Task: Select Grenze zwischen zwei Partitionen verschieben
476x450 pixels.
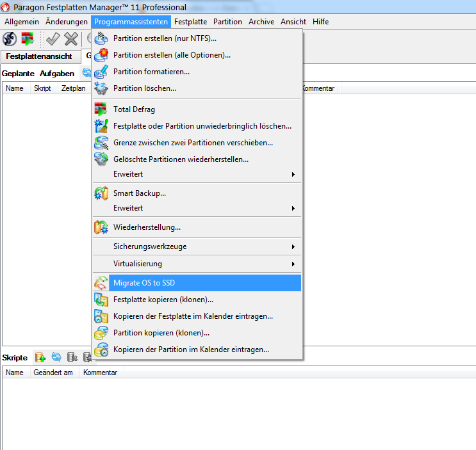Action: (197, 143)
